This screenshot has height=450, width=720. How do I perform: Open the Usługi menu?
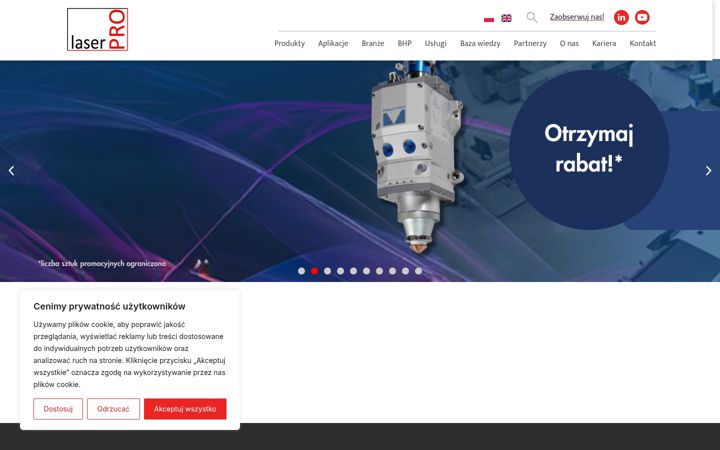(435, 43)
